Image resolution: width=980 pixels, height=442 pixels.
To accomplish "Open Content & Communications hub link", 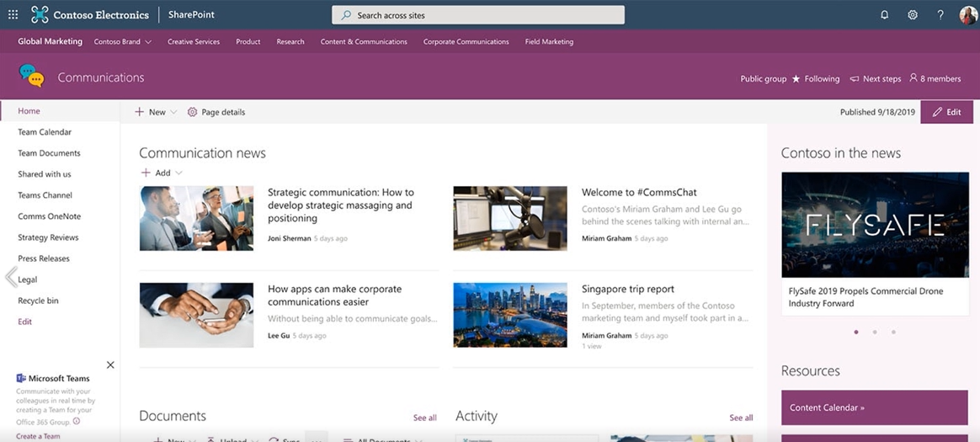I will [364, 42].
